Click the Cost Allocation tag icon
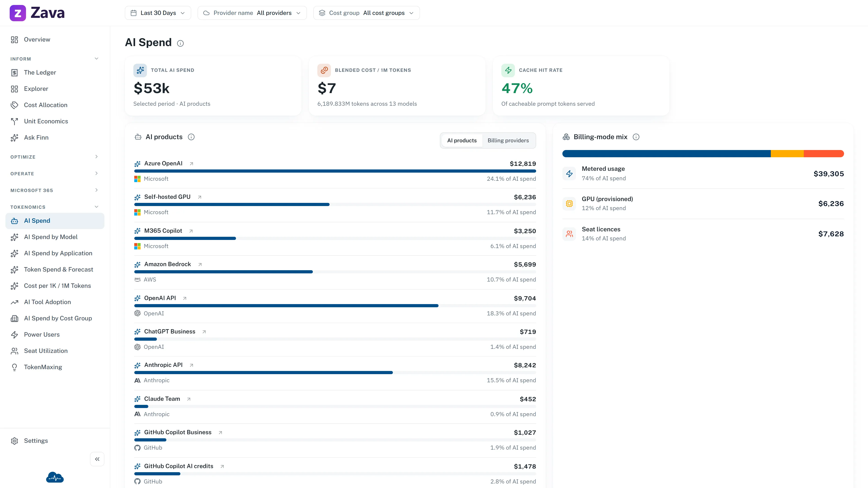This screenshot has width=868, height=488. coord(14,105)
